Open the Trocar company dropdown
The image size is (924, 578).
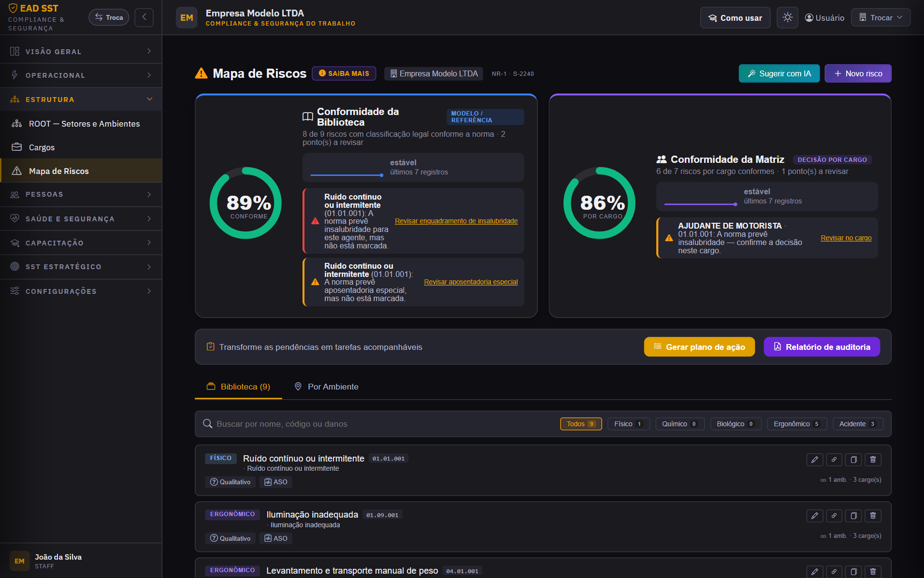pos(881,17)
